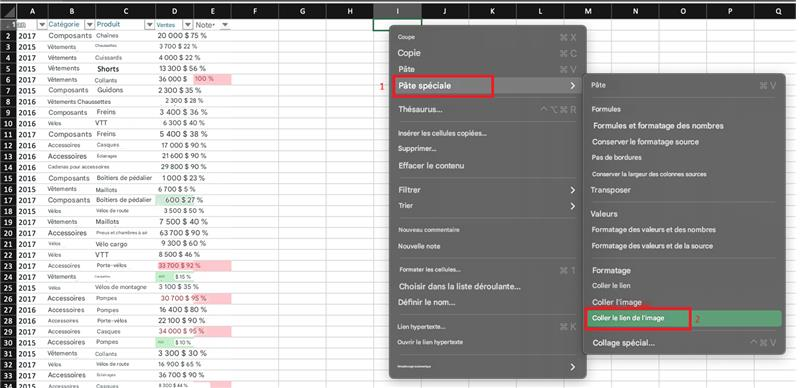Select column M header
Image resolution: width=800 pixels, height=388 pixels.
tap(588, 11)
